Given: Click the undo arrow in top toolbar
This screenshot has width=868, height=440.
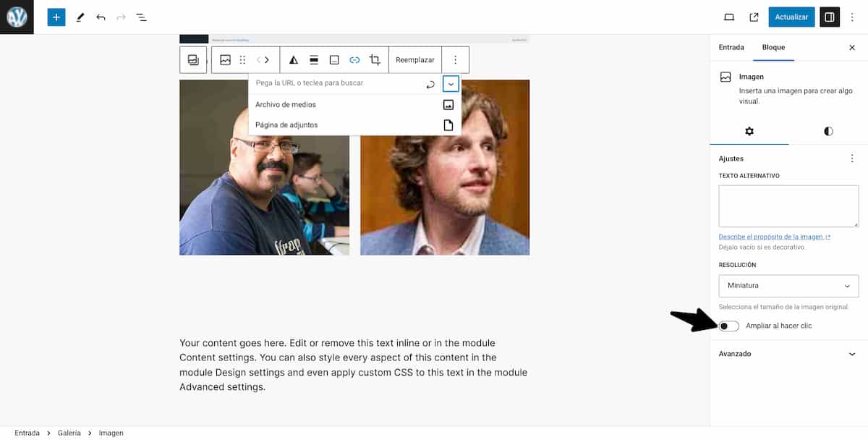Looking at the screenshot, I should point(101,17).
